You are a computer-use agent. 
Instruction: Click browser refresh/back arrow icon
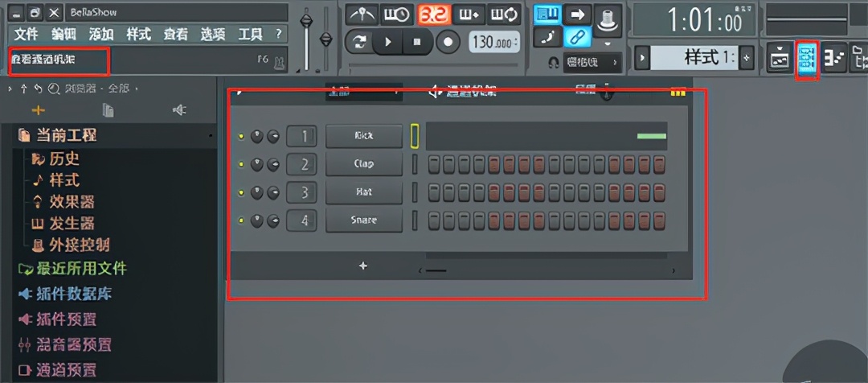pos(39,89)
